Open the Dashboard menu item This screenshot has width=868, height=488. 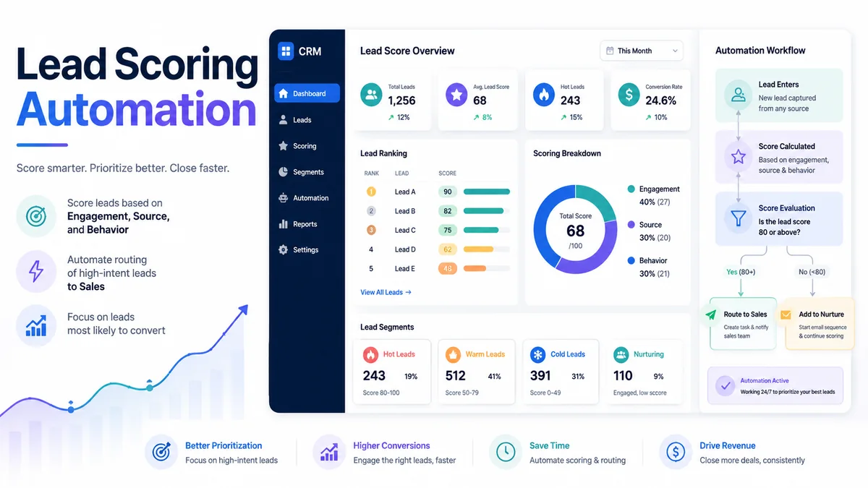tap(307, 93)
